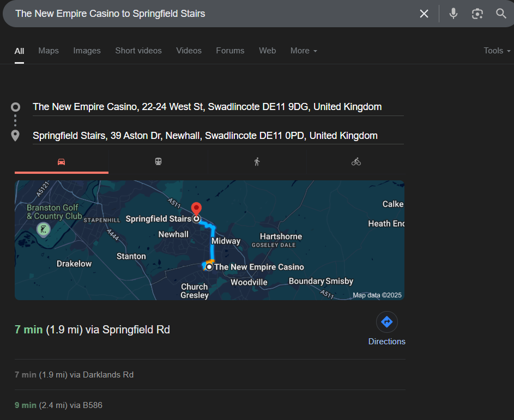Viewport: 514px width, 420px height.
Task: Open search by image camera icon
Action: tap(477, 14)
